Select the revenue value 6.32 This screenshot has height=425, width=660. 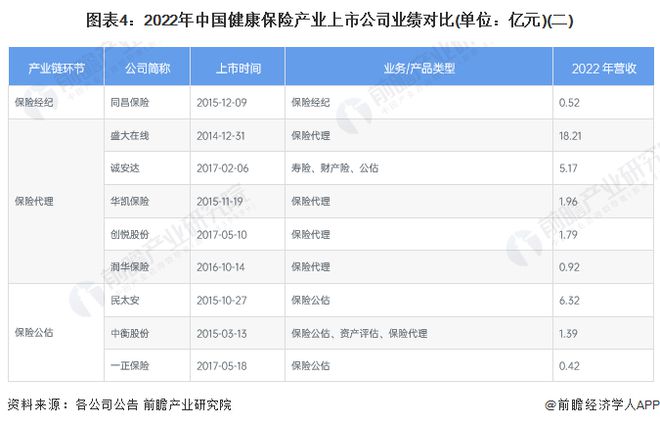click(569, 300)
